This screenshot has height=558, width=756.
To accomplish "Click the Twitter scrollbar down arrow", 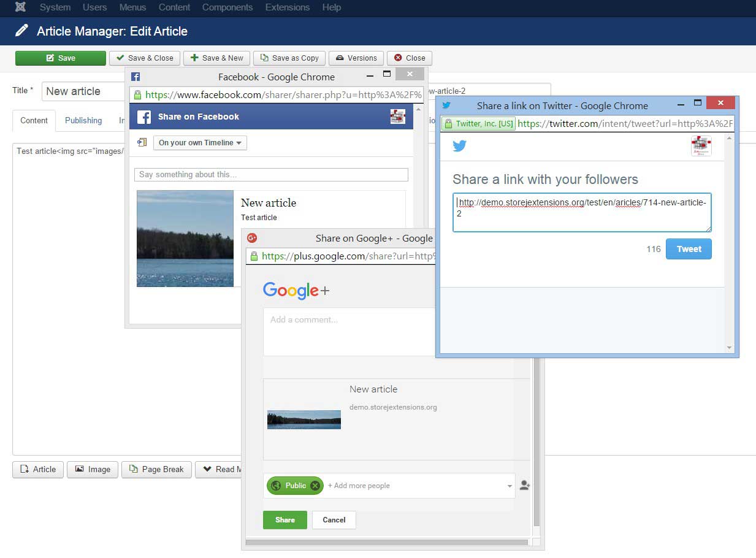I will [729, 348].
